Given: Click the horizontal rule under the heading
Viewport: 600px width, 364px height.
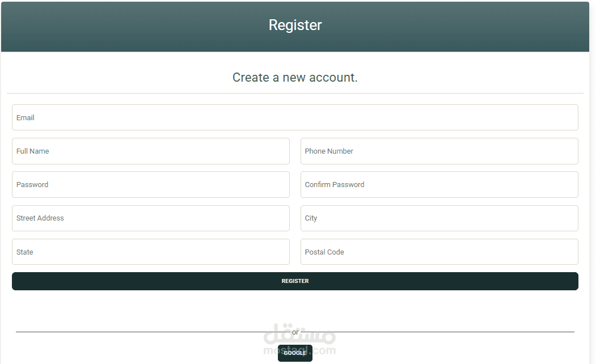Looking at the screenshot, I should (295, 93).
